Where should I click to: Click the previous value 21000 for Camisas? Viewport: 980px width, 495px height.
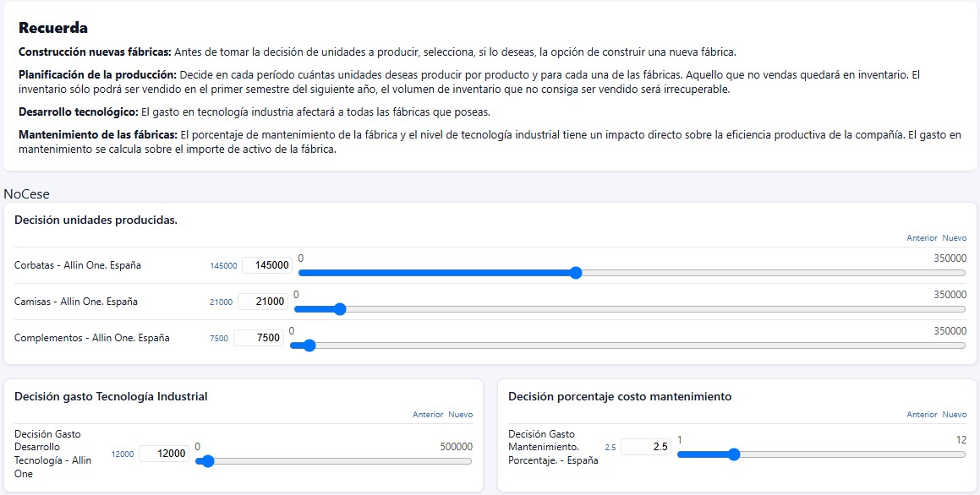[x=221, y=302]
